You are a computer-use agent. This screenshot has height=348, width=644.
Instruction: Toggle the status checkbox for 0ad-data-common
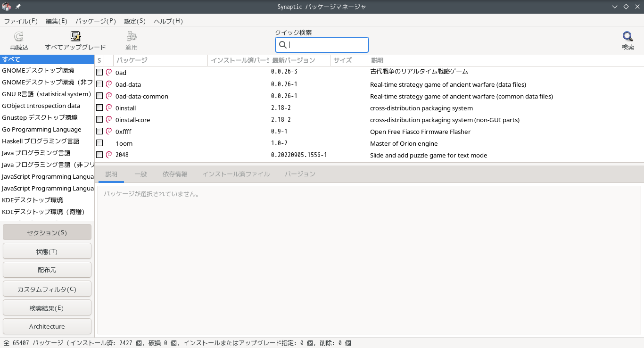pyautogui.click(x=99, y=96)
